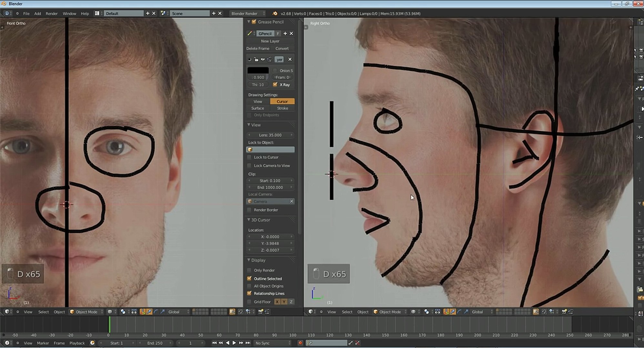Open the Help menu
Image resolution: width=644 pixels, height=348 pixels.
point(85,14)
